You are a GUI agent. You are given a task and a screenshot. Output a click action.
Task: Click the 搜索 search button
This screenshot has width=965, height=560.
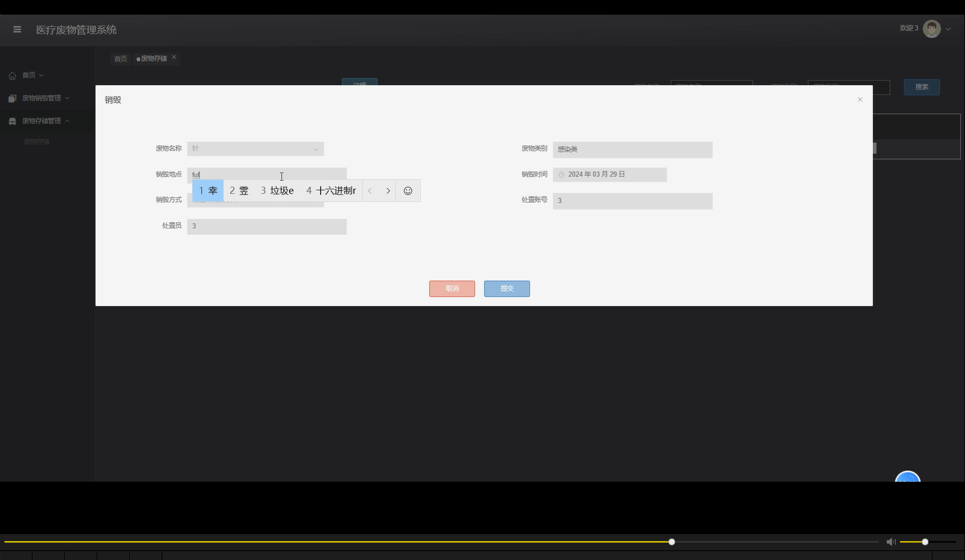922,87
